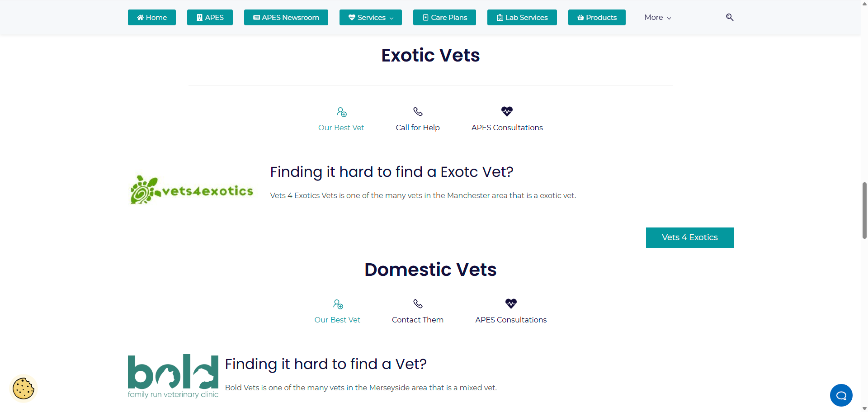Go to the Home page

pos(152,18)
